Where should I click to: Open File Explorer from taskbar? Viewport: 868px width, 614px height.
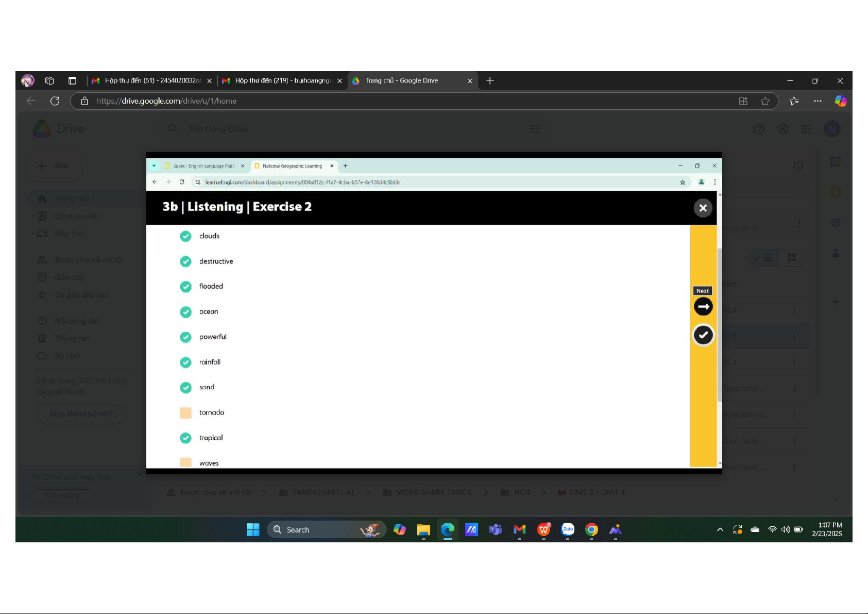coord(423,529)
